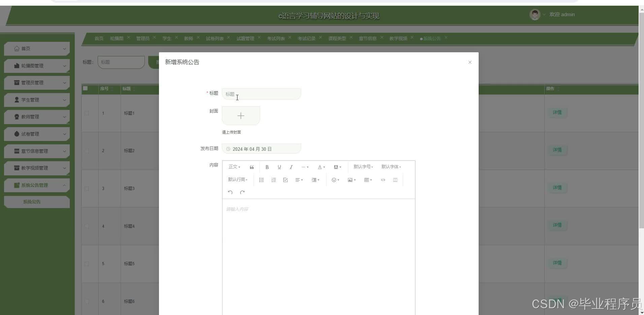Open the text alignment menu

pyautogui.click(x=299, y=180)
